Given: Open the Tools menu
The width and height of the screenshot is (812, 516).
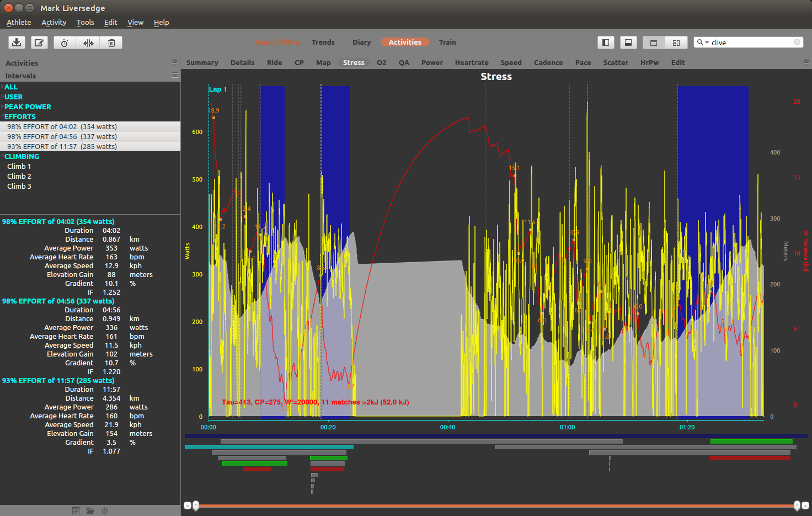Looking at the screenshot, I should click(86, 23).
